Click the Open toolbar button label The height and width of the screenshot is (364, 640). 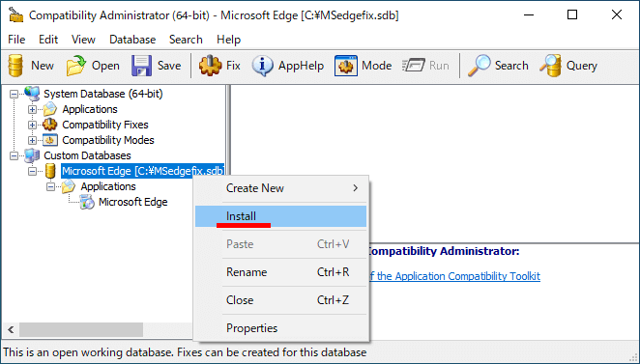click(105, 66)
